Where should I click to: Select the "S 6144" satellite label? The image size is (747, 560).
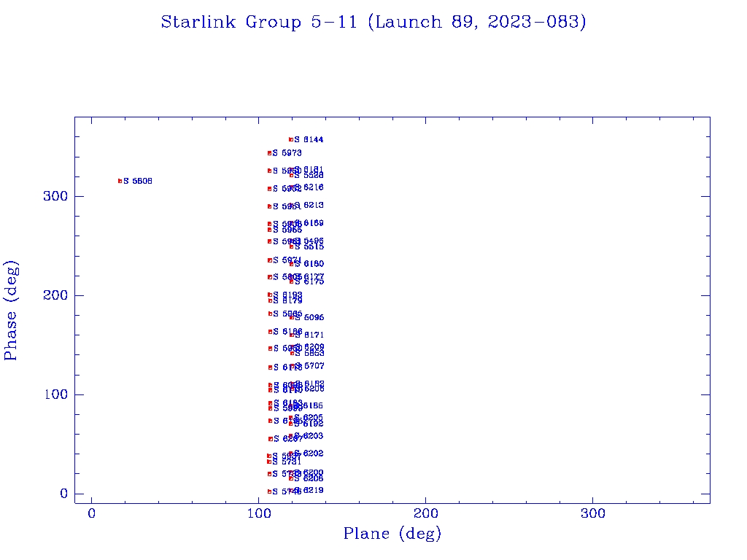309,139
